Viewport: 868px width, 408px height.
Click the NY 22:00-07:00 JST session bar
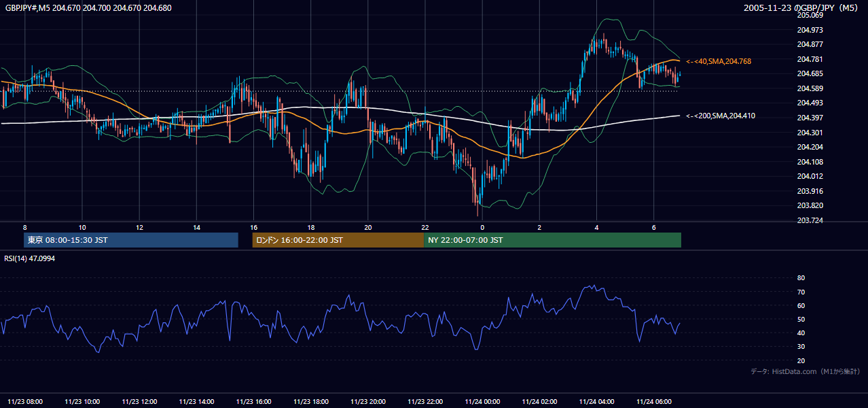(x=552, y=240)
